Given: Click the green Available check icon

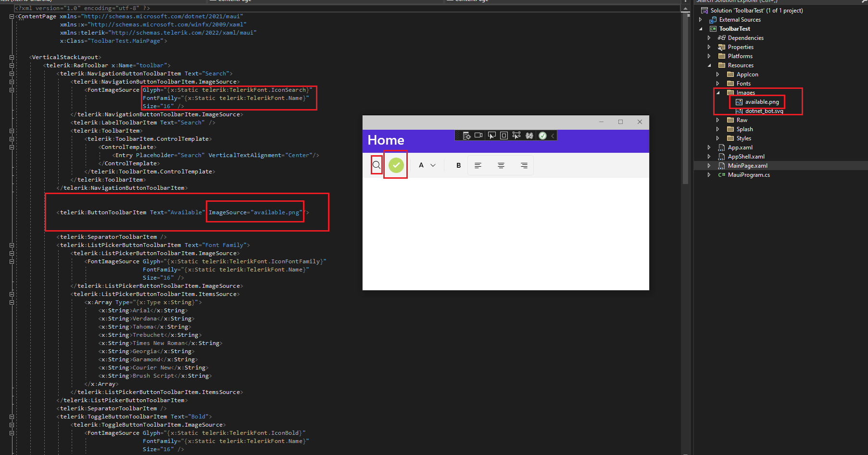Looking at the screenshot, I should tap(395, 165).
